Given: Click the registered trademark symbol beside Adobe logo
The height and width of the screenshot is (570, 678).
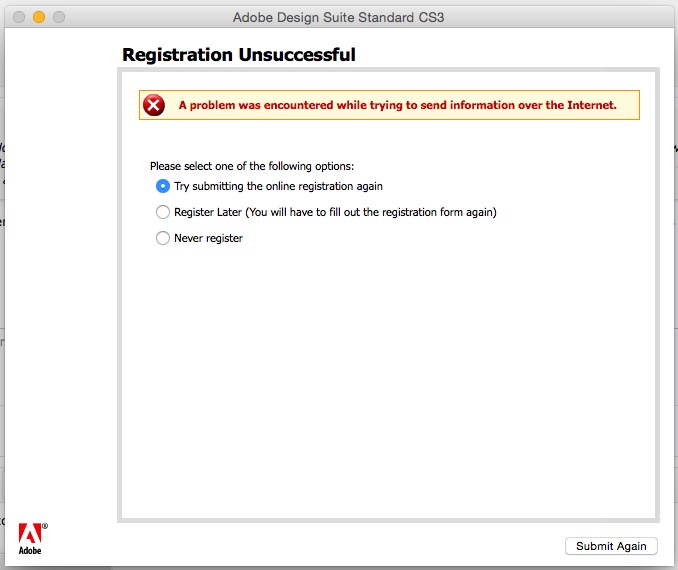Looking at the screenshot, I should [x=45, y=526].
